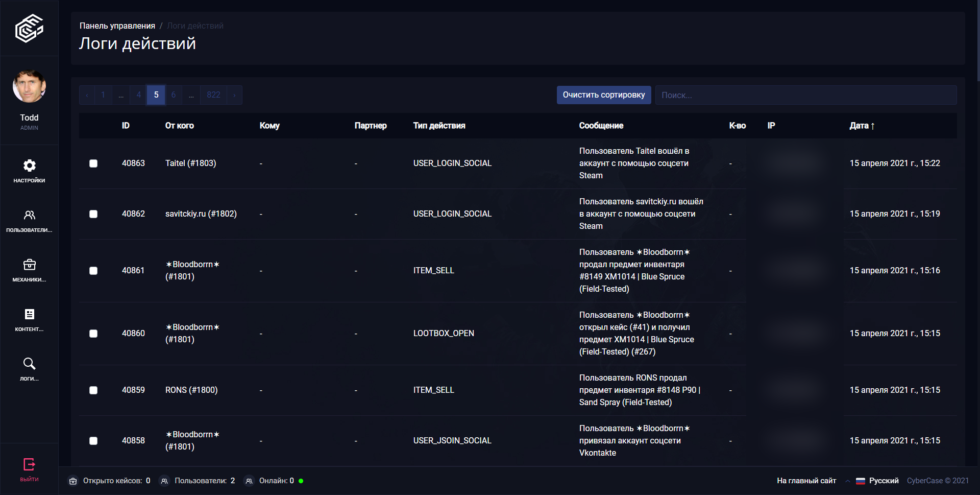Viewport: 980px width, 495px height.
Task: Click the Панель управления breadcrumb link
Action: point(117,26)
